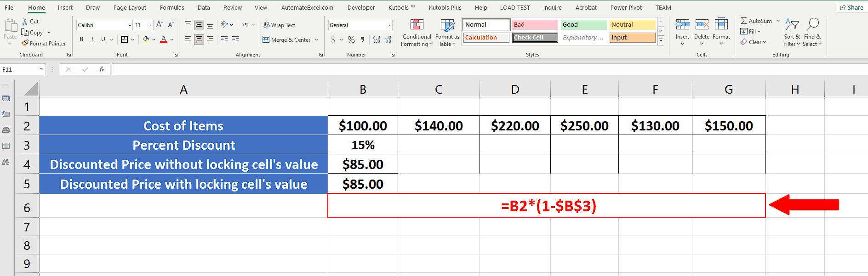The height and width of the screenshot is (276, 868).
Task: Apply the Comma Style icon
Action: (x=363, y=40)
